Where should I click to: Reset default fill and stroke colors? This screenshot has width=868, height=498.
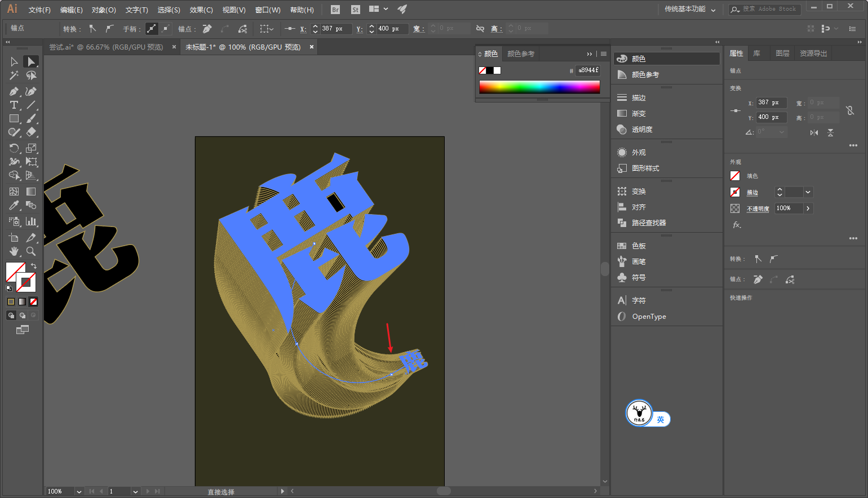(x=9, y=288)
